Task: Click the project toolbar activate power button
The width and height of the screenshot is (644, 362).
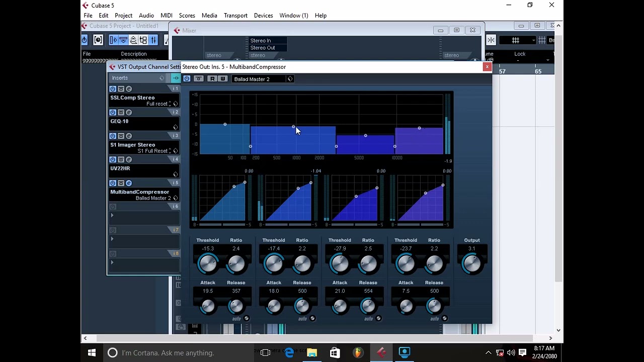Action: pyautogui.click(x=85, y=40)
